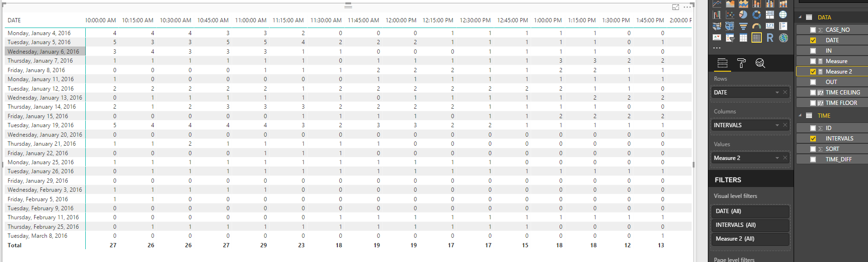Uncheck the INTERVALS field checkbox

(x=813, y=139)
